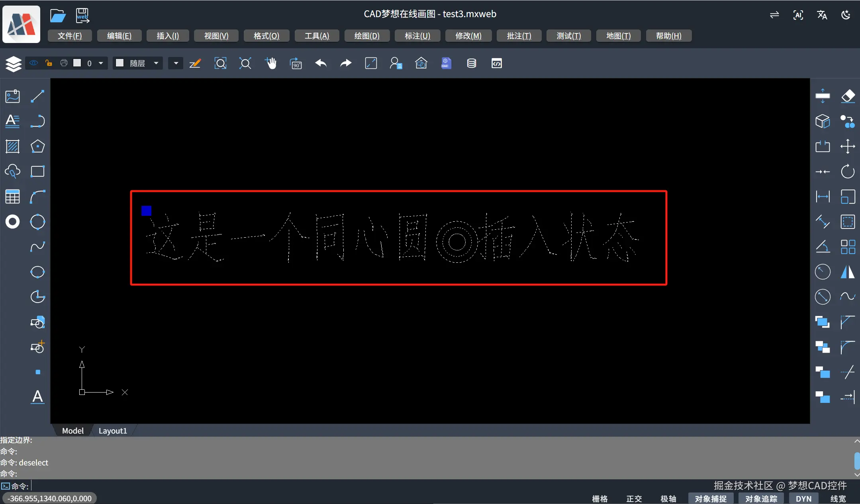
Task: Click the current color swatch near layer 0
Action: (x=77, y=63)
